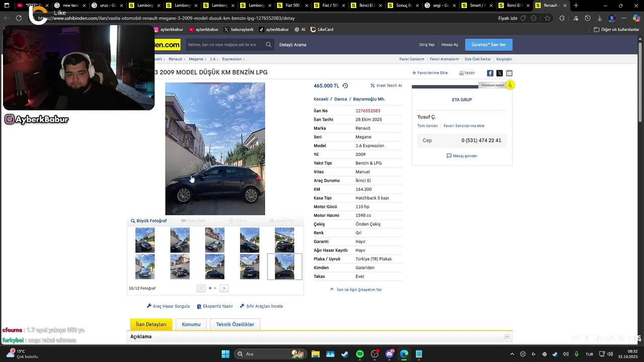This screenshot has height=362, width=644.
Task: Collapse the Açıklama section chevron
Action: [507, 336]
